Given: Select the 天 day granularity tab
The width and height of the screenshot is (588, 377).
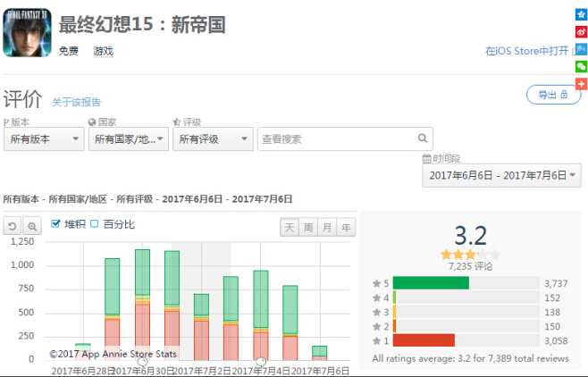Looking at the screenshot, I should 290,227.
